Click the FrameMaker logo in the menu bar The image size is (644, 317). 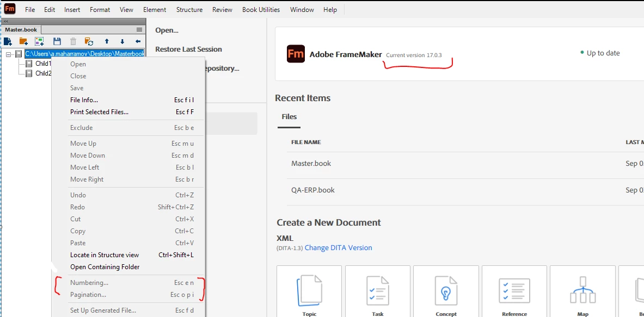[x=10, y=9]
